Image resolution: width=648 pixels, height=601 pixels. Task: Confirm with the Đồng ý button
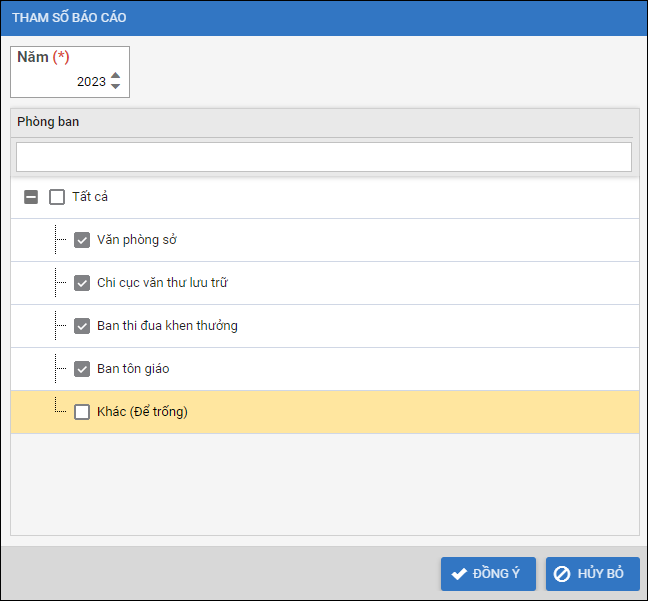488,574
